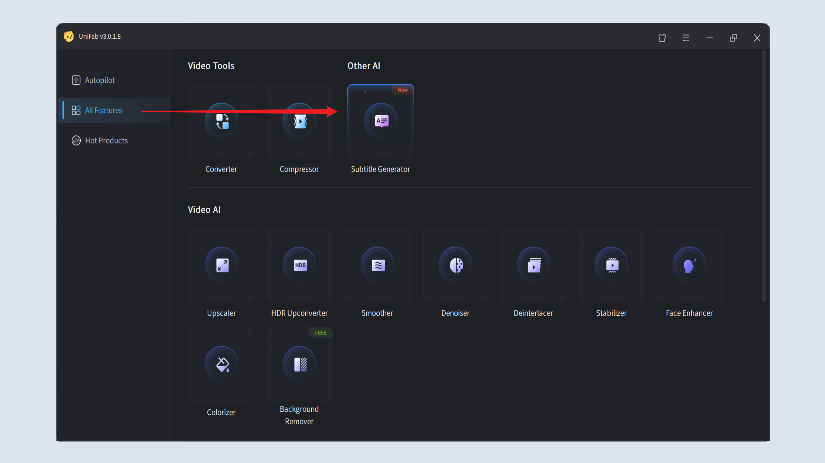The image size is (825, 463).
Task: Open the Smoother AI tool
Action: (x=377, y=265)
